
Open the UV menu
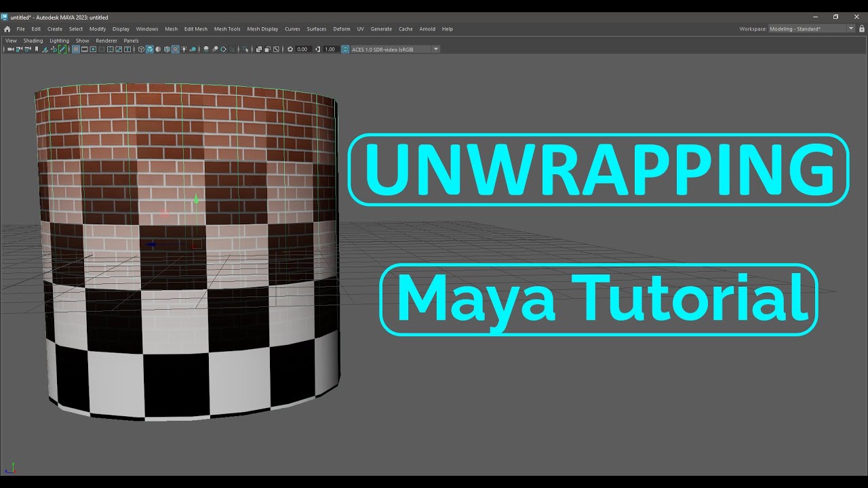(x=361, y=29)
